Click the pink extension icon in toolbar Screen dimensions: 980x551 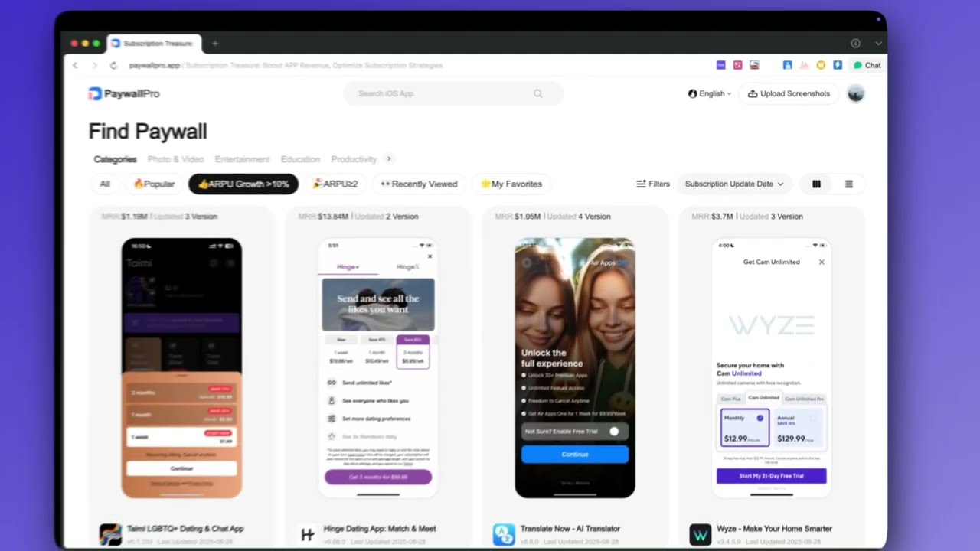737,65
